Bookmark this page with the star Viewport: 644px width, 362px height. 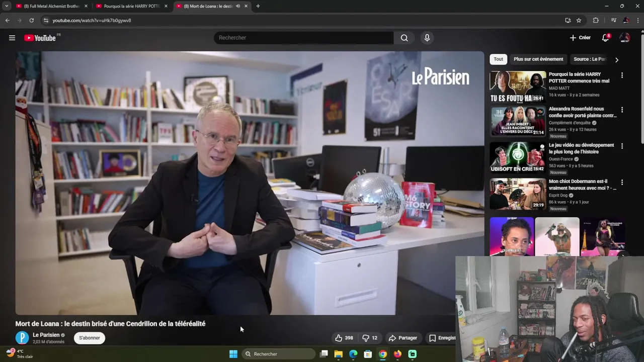[x=579, y=20]
